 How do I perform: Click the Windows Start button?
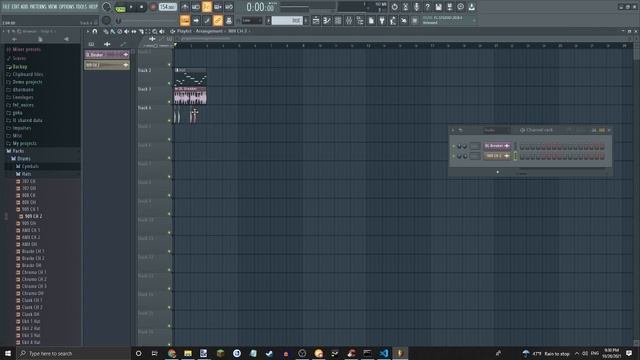pyautogui.click(x=8, y=353)
